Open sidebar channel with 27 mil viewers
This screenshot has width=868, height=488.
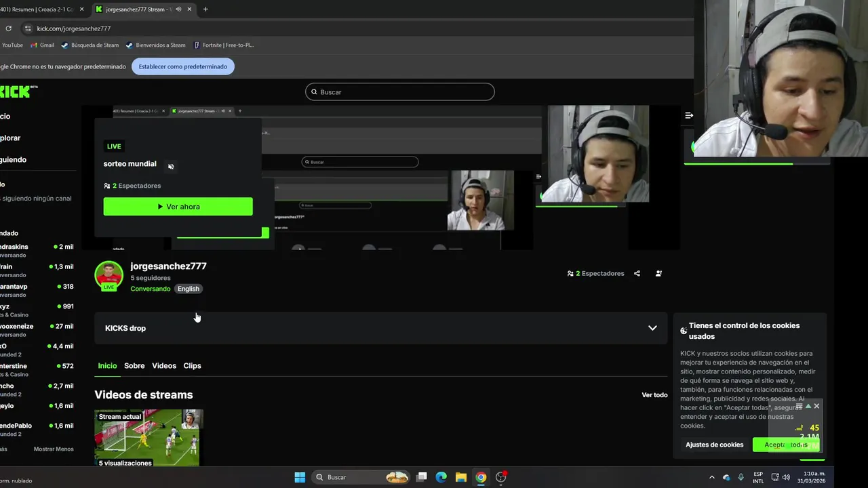tap(37, 330)
